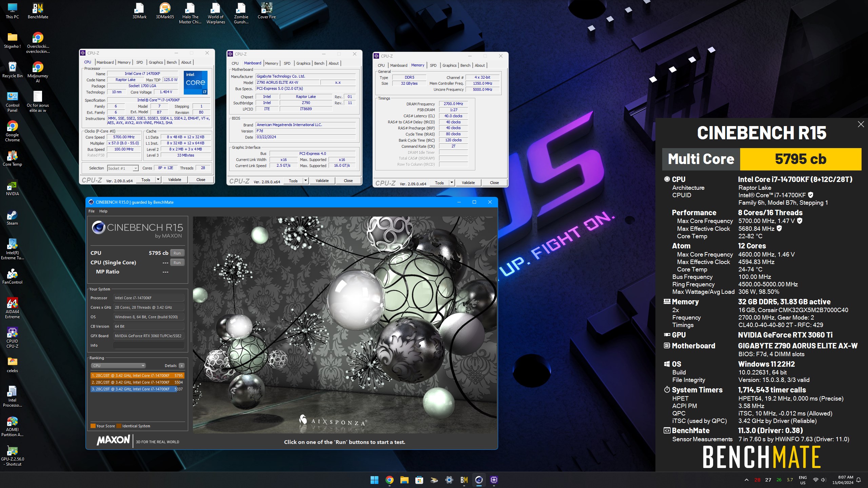Open Oc for aorus elite document
Screen dimensions: 868x488
[38, 102]
